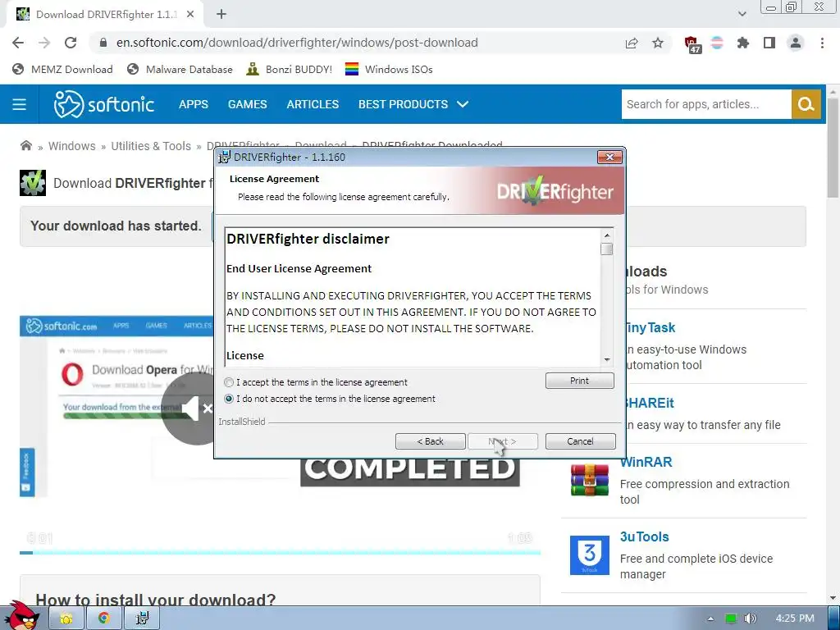
Task: Select I accept the terms radio button
Action: coord(229,382)
